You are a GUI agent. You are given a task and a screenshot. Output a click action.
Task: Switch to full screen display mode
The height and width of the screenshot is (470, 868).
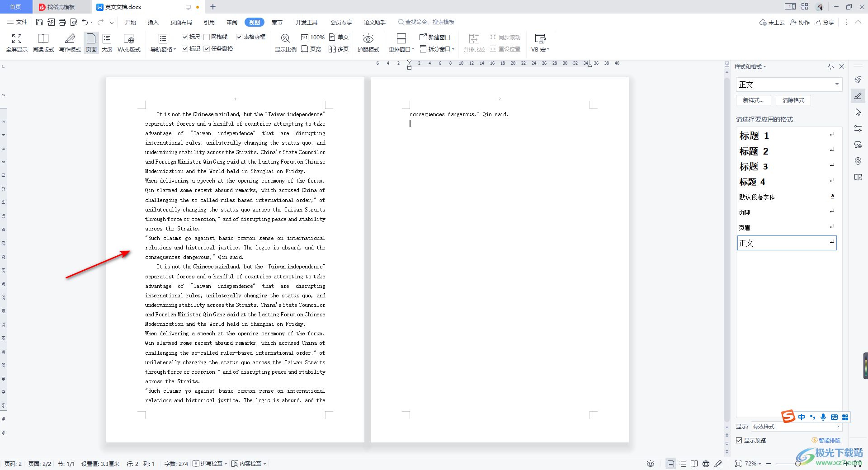click(x=17, y=43)
